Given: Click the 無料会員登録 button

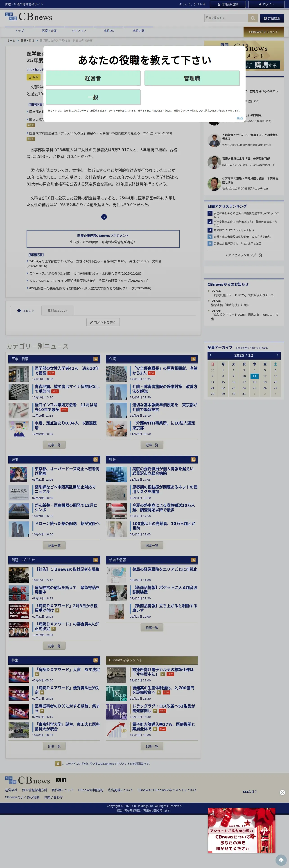Looking at the screenshot, I should point(228,4).
